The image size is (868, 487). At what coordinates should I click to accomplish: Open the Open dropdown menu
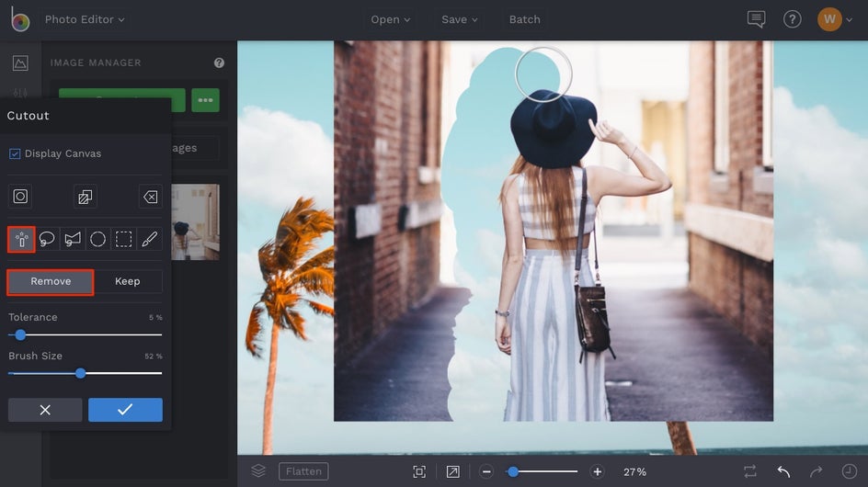(x=391, y=19)
